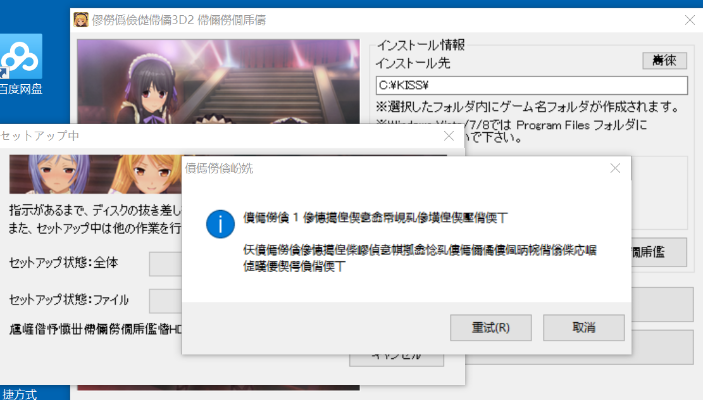Open the 百度网盘 desktop shortcut icon
The image size is (703, 400).
click(x=21, y=57)
